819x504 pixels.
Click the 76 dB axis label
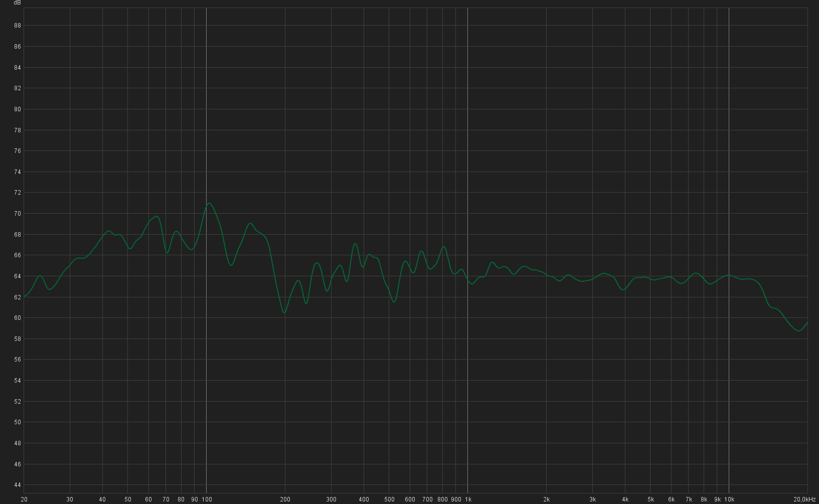coord(18,151)
